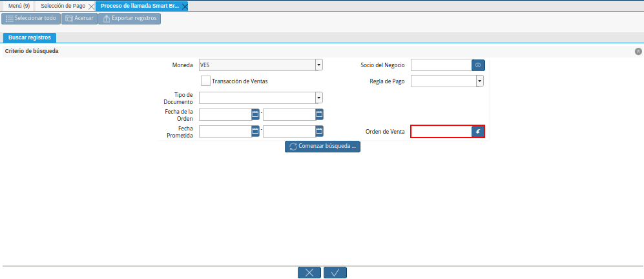
Task: Click the Comenzar búsqueda button
Action: click(322, 146)
